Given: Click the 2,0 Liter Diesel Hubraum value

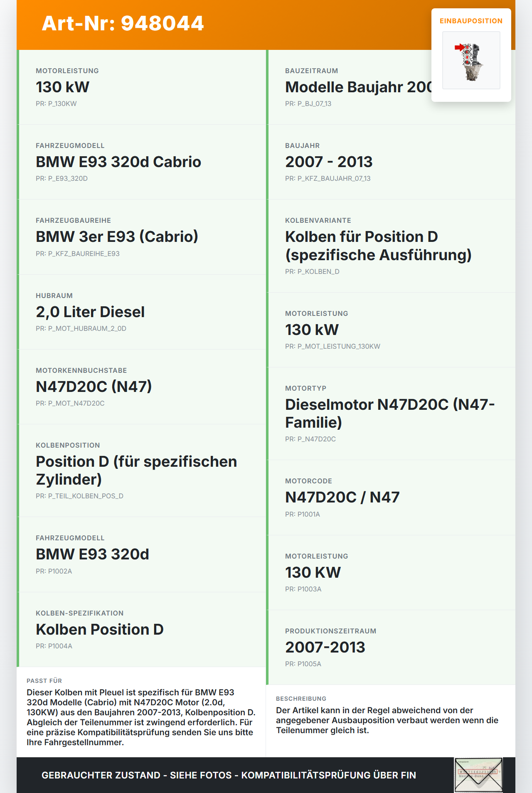Looking at the screenshot, I should pyautogui.click(x=90, y=312).
